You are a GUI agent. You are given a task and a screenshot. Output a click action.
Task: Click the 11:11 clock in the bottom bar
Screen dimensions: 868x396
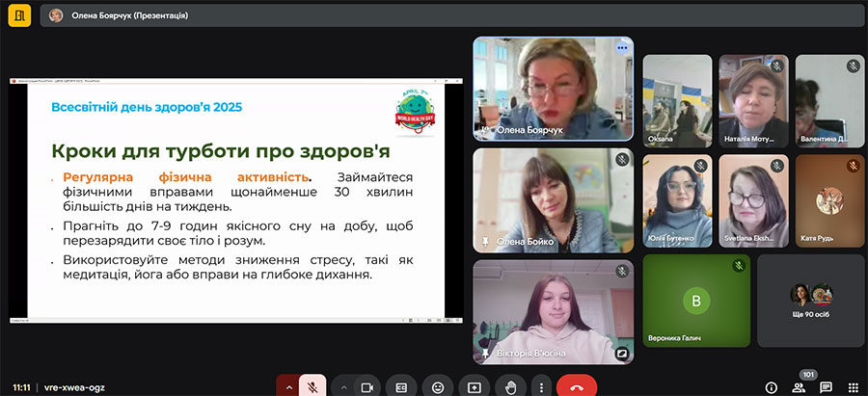tap(21, 387)
